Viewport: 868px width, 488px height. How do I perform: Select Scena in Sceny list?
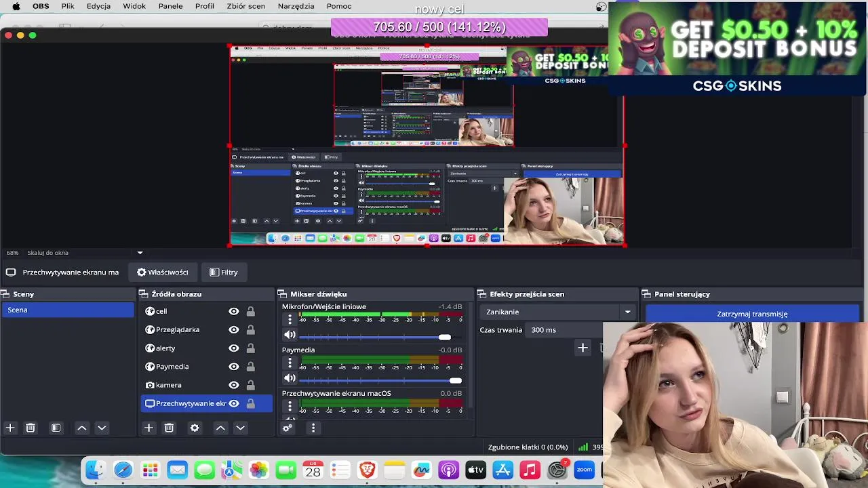68,310
